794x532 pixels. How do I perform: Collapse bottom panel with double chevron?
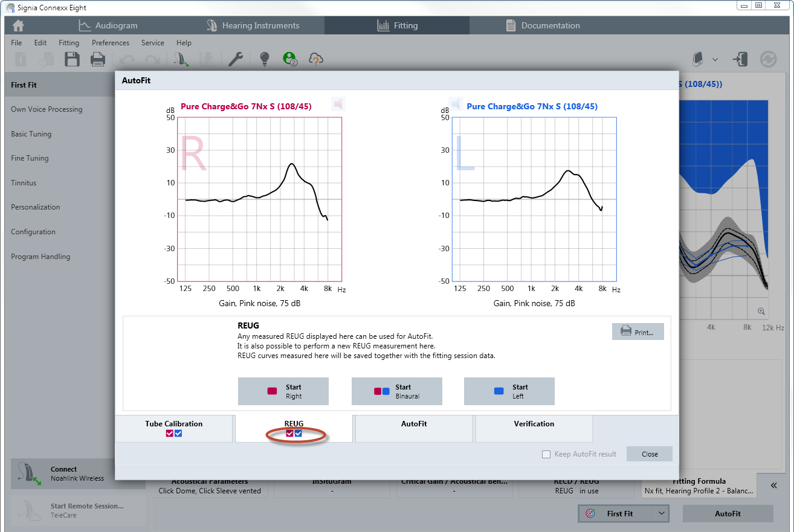pyautogui.click(x=773, y=485)
